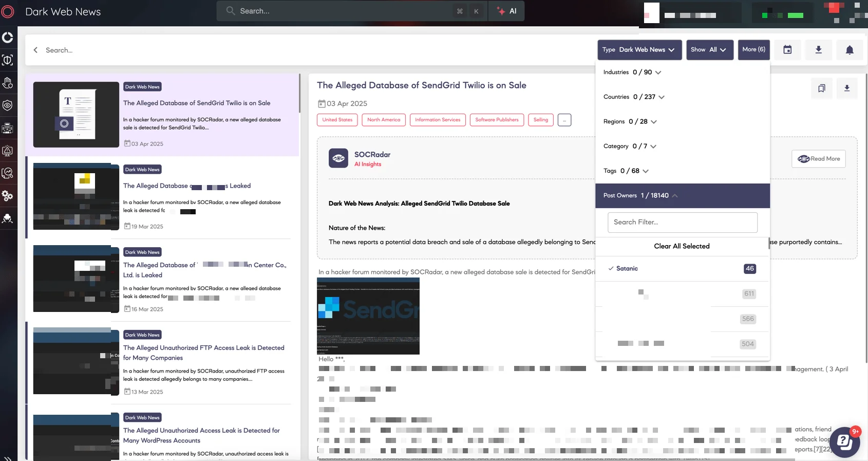Select the post owner with count 566
This screenshot has height=461, width=868.
tap(682, 319)
